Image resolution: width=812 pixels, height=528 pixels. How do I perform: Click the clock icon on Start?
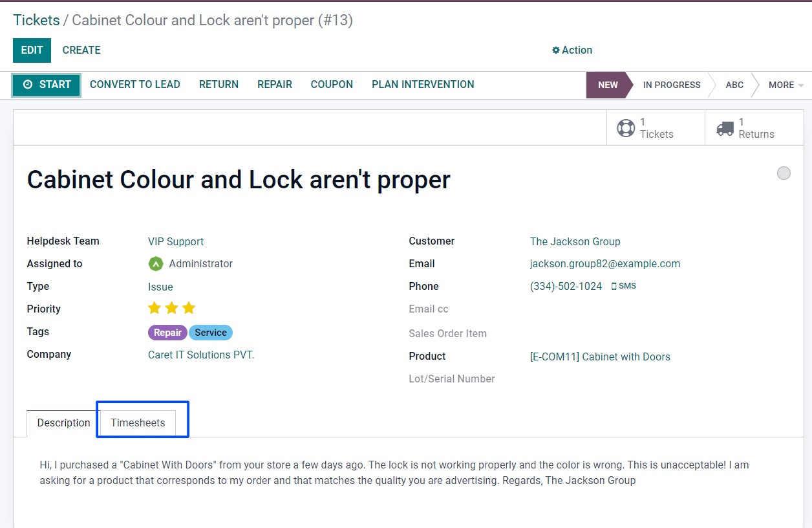point(28,85)
